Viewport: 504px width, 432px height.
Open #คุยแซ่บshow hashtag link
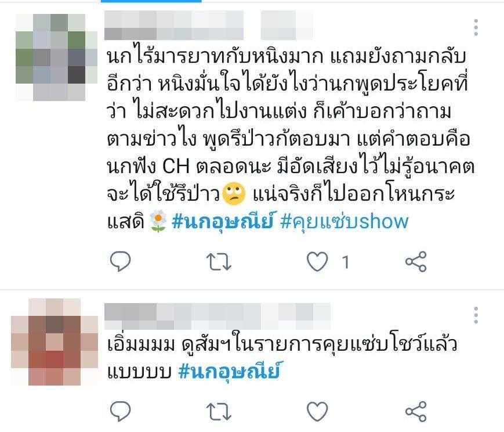345,221
